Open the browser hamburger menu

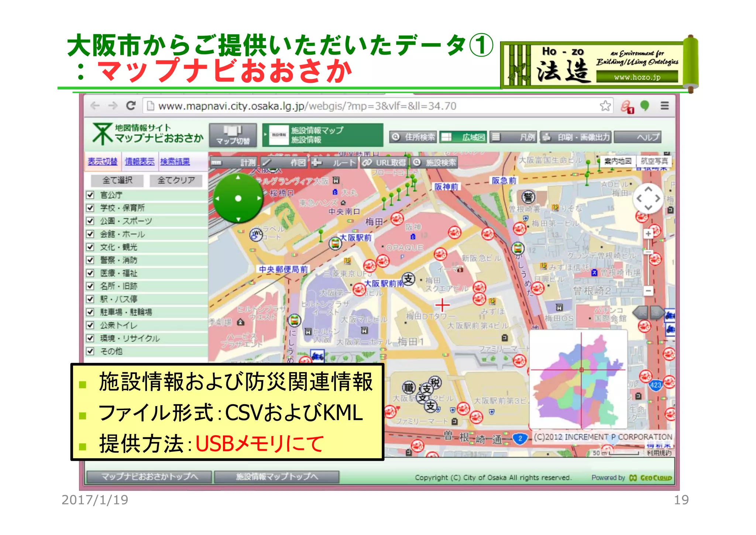pos(664,106)
